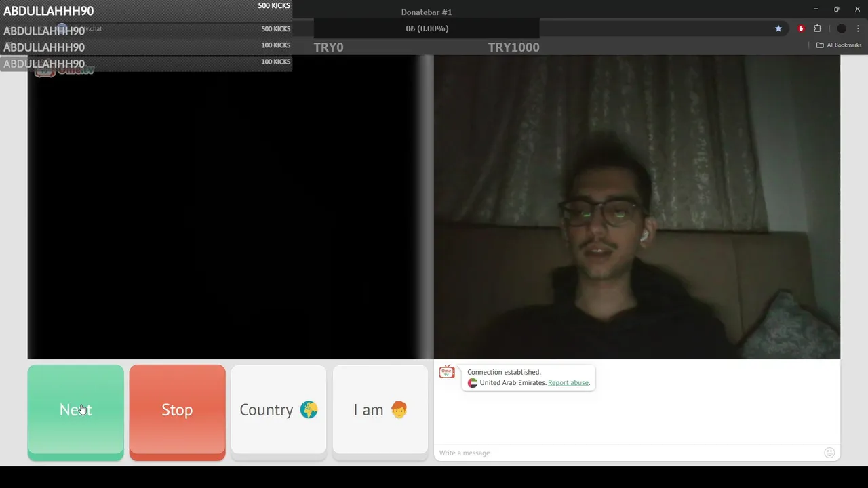
Task: Open the Country selector
Action: pos(279,411)
